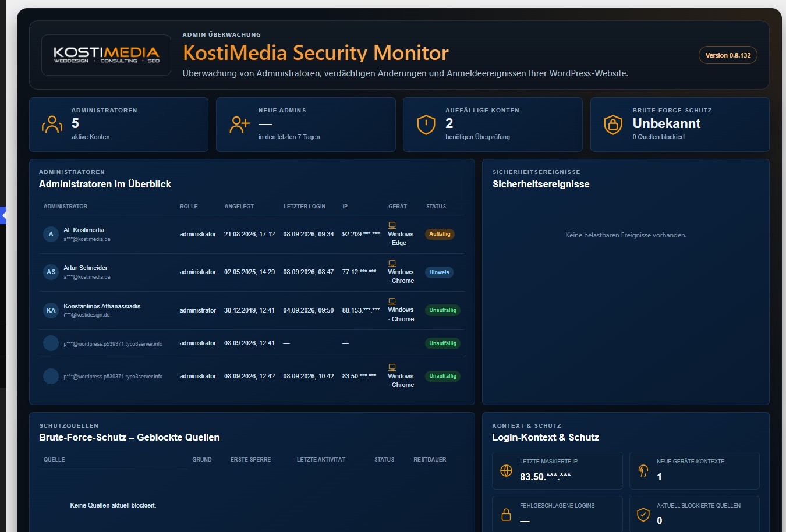Click the Quelle column header
The width and height of the screenshot is (786, 532).
click(x=54, y=460)
